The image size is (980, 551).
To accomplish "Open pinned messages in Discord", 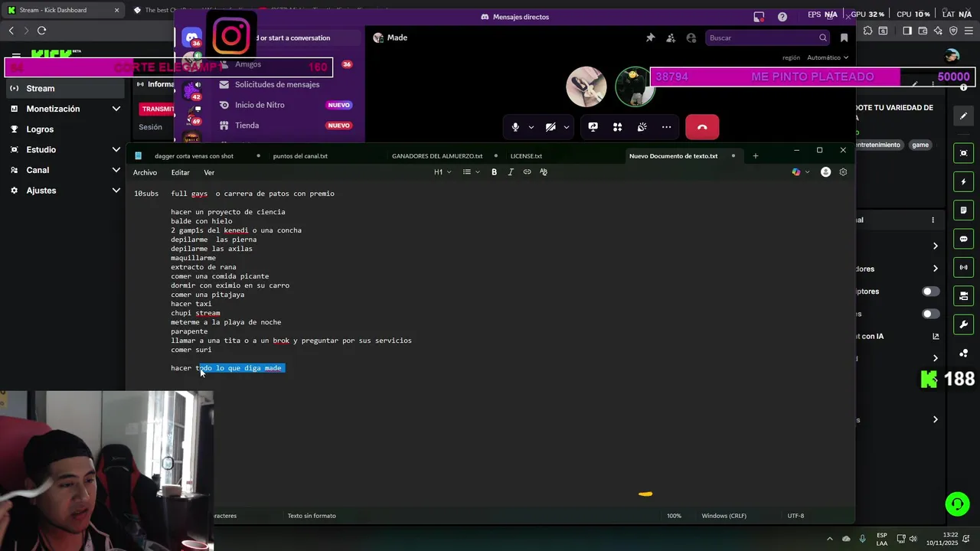I will coord(650,37).
